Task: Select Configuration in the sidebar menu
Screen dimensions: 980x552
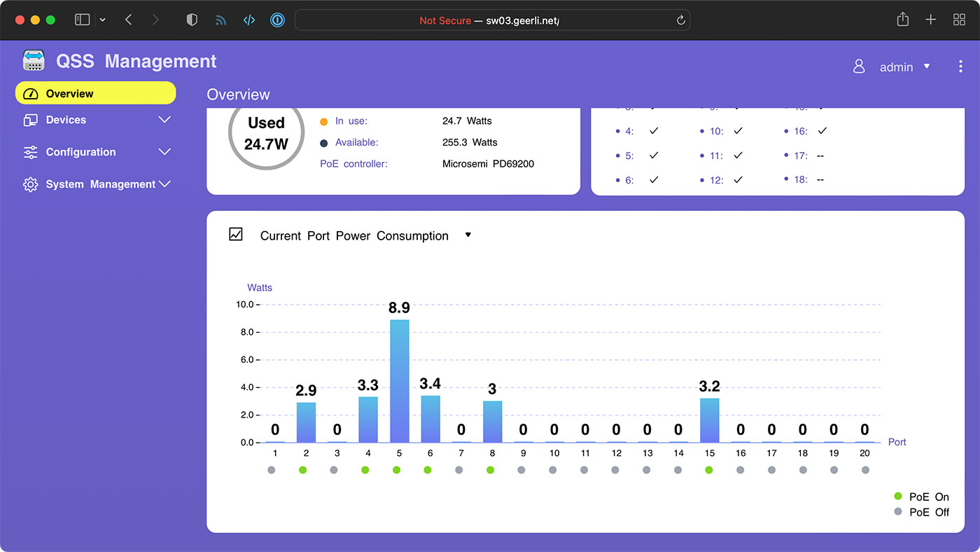Action: pyautogui.click(x=95, y=152)
